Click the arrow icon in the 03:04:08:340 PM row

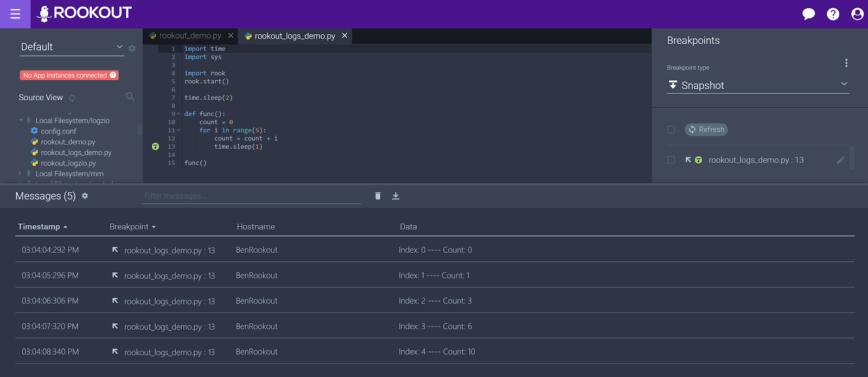115,352
